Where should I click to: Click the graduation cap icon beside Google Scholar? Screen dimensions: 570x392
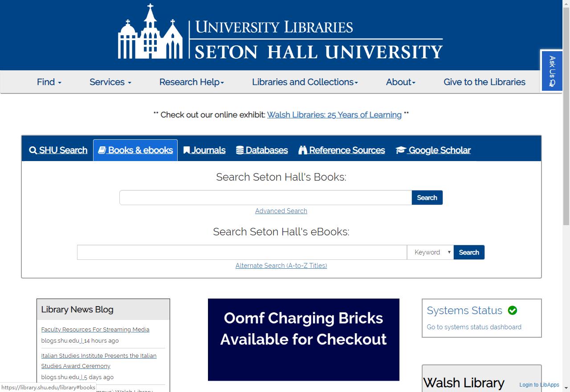(400, 150)
